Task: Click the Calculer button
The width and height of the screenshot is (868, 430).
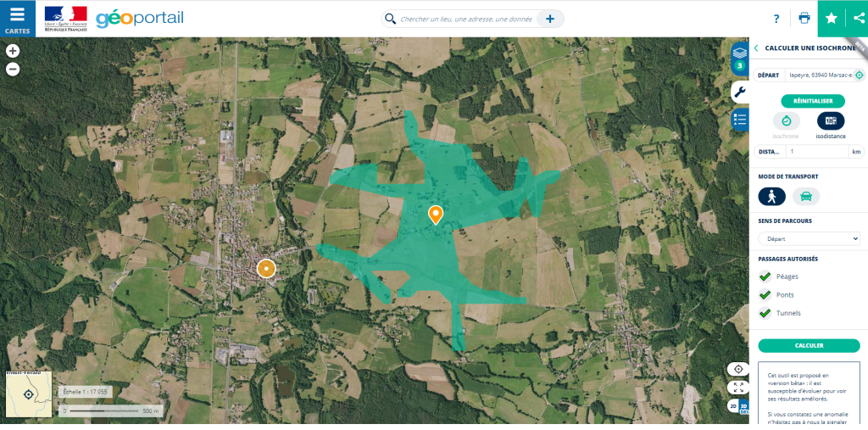Action: [809, 346]
